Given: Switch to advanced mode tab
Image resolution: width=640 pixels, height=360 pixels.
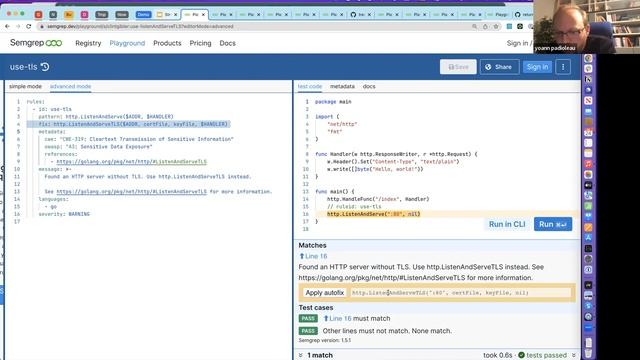Looking at the screenshot, I should click(70, 86).
